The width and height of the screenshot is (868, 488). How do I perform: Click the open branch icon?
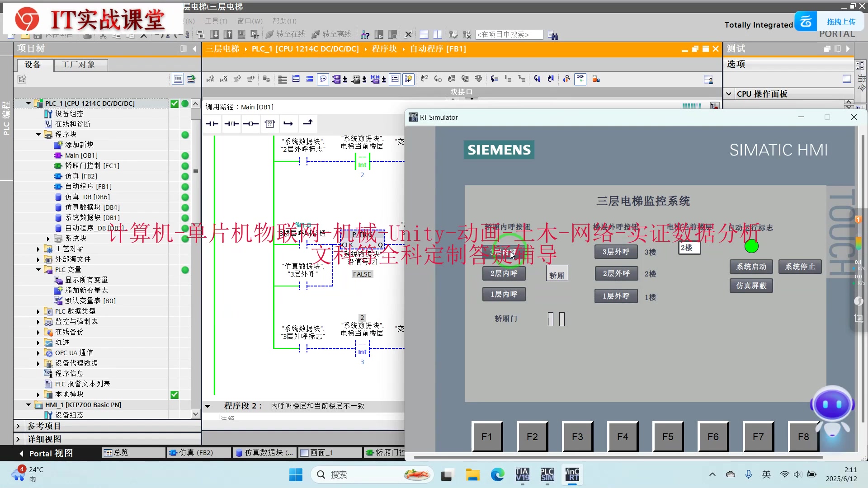[x=288, y=123]
